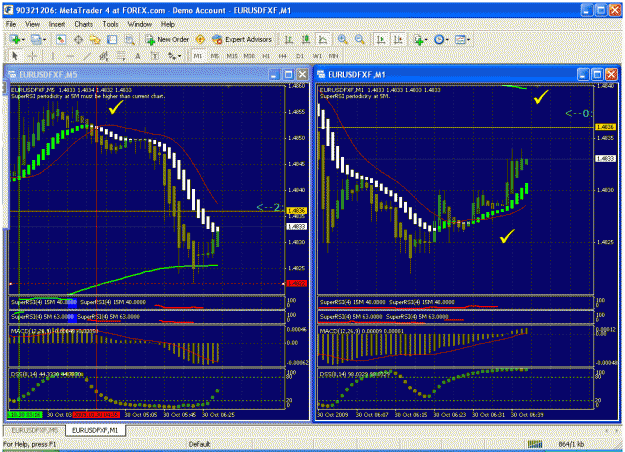Open the Charts menu
The width and height of the screenshot is (625, 452).
click(x=83, y=24)
